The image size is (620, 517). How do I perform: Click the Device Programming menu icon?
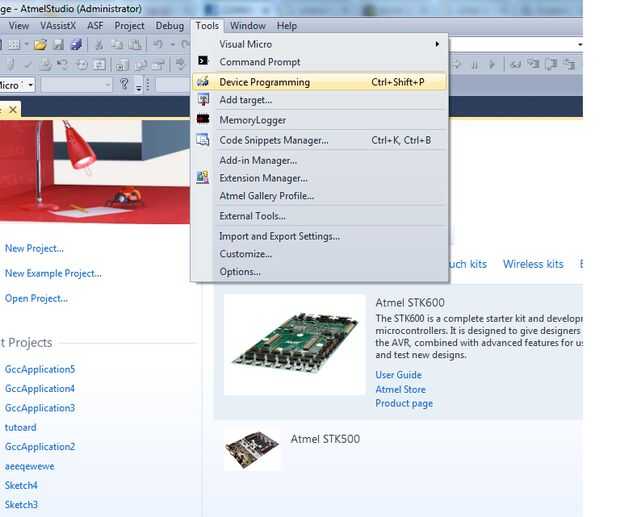[203, 82]
